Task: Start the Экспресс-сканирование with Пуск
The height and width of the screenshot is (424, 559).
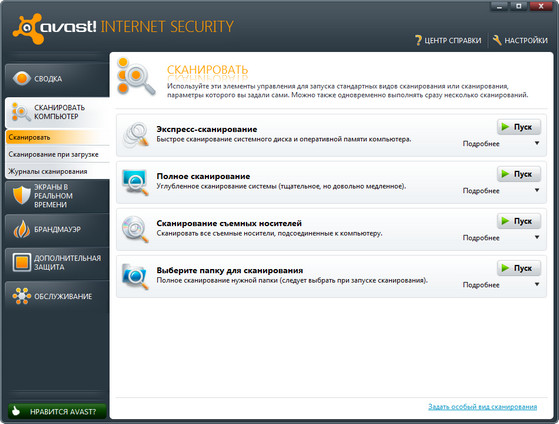Action: point(519,127)
